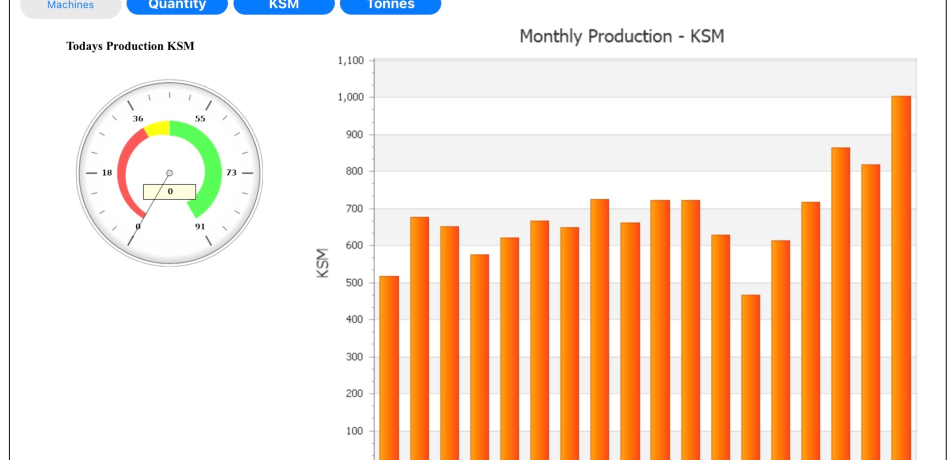Click the gauge tick label 55
The image size is (950, 460).
pos(200,119)
